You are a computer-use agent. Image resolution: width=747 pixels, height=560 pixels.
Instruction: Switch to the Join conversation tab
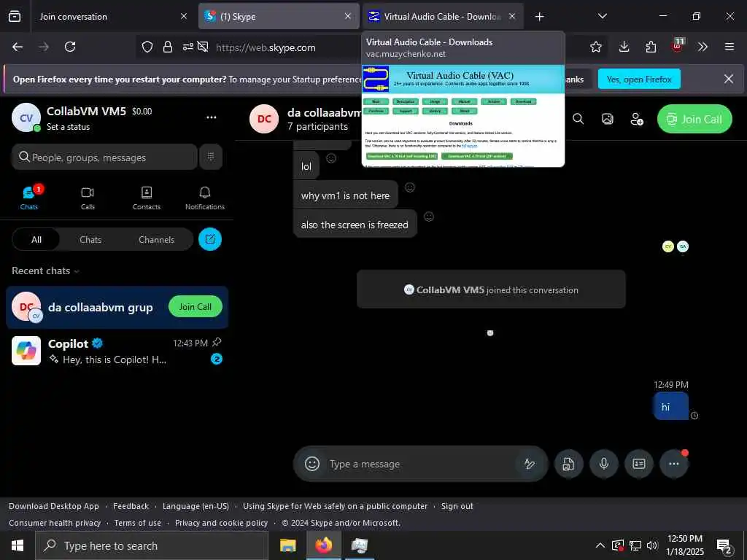tap(112, 16)
